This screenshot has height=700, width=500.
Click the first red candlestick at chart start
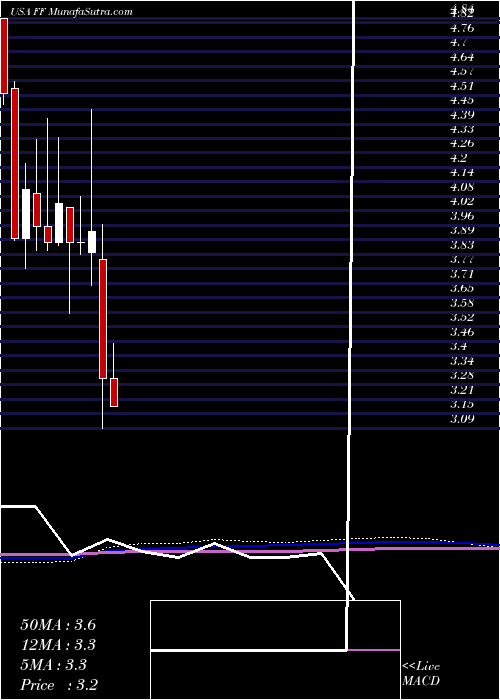4,56
